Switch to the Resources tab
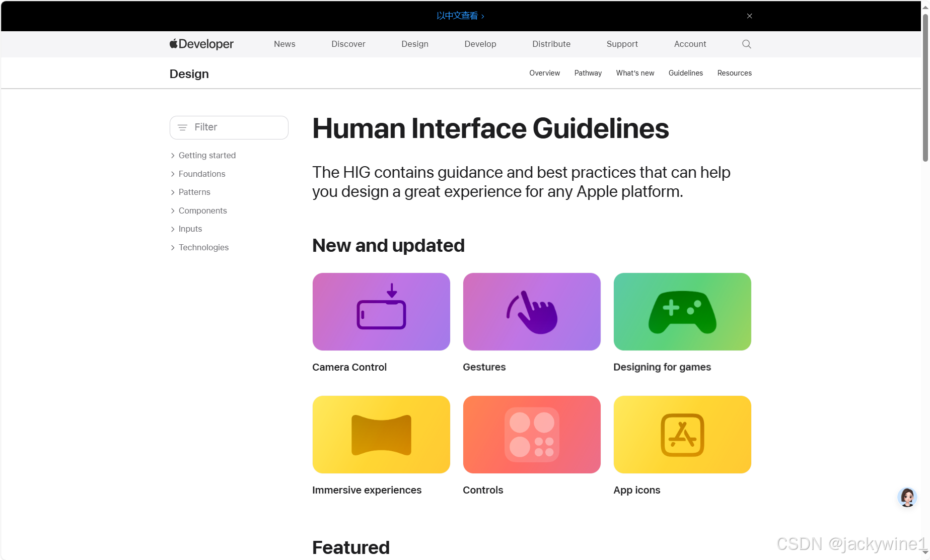The height and width of the screenshot is (560, 930). click(734, 73)
